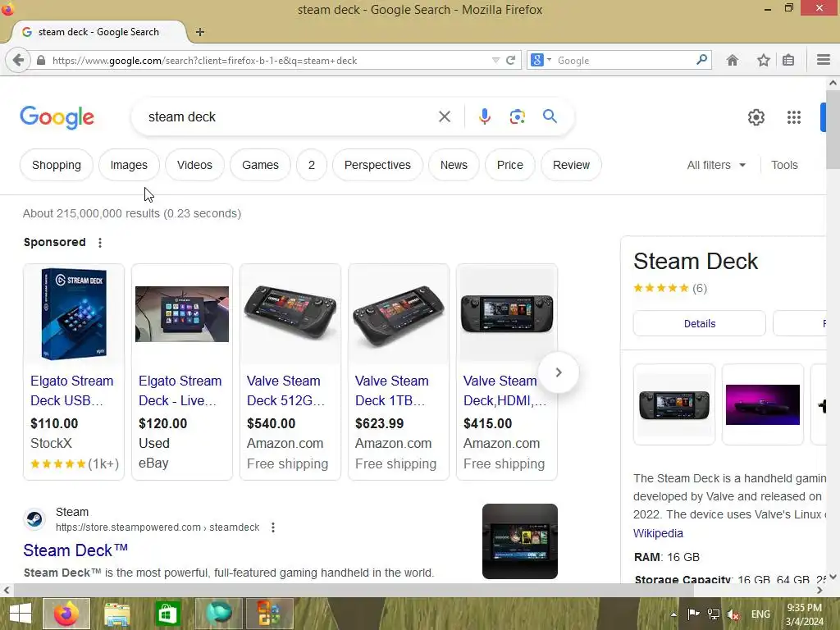
Task: Click the muted volume tray icon
Action: 733,614
